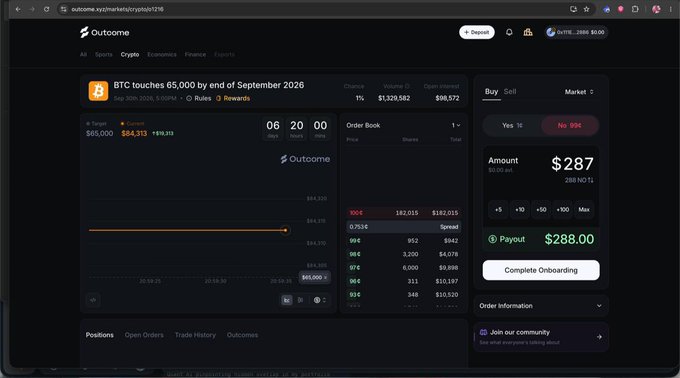This screenshot has height=378, width=680.
Task: Click Complete Onboarding
Action: (541, 270)
